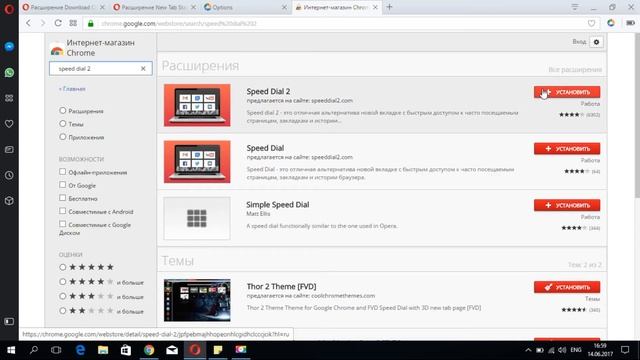Screen dimensions: 640x360
Task: Launch Google Chrome from taskbar
Action: pyautogui.click(x=149, y=350)
